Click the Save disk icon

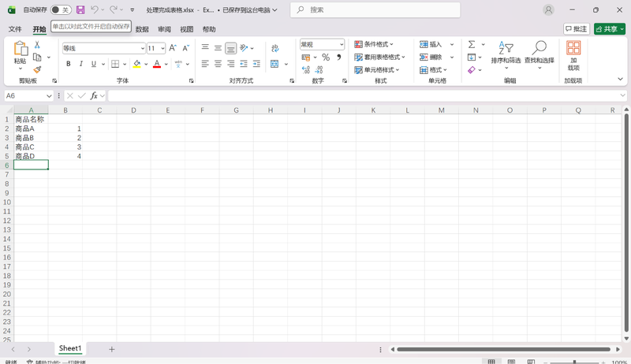point(80,9)
